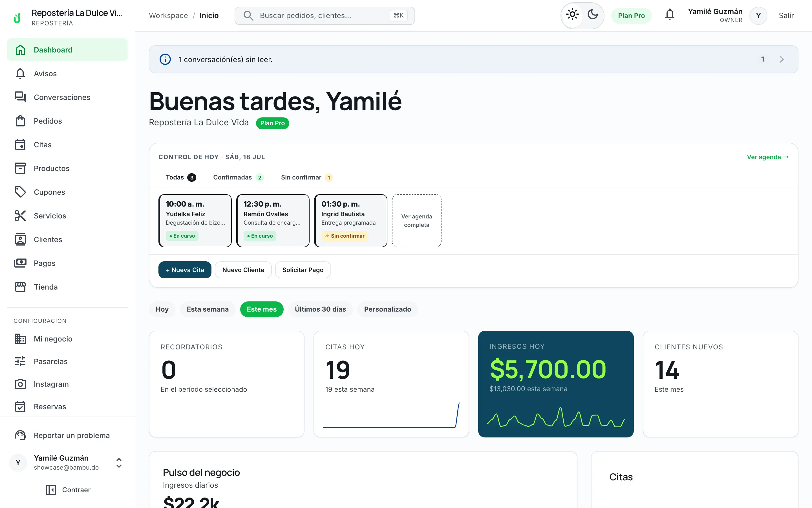Expand the Yamilé Guzmán account switcher chevrons
This screenshot has width=812, height=508.
tap(119, 463)
